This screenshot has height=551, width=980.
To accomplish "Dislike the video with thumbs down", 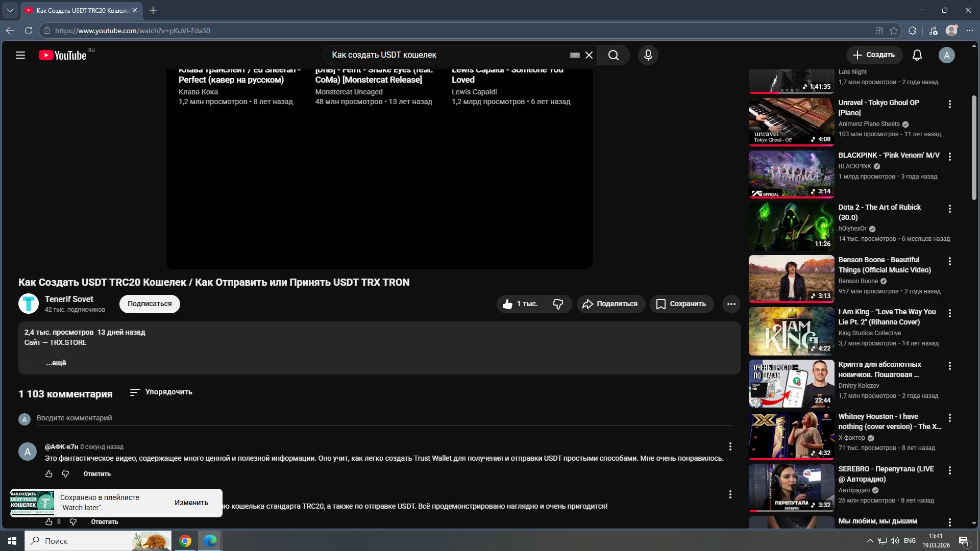I will pos(558,304).
